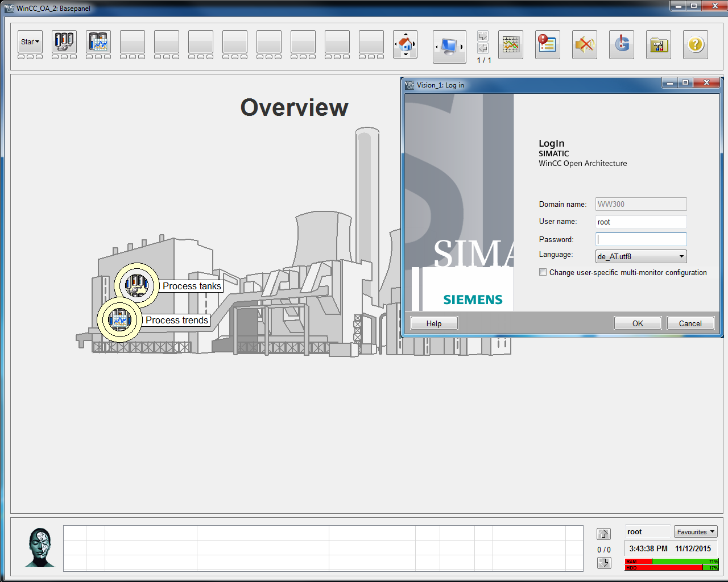
Task: Open the Favourites dropdown
Action: [x=696, y=532]
